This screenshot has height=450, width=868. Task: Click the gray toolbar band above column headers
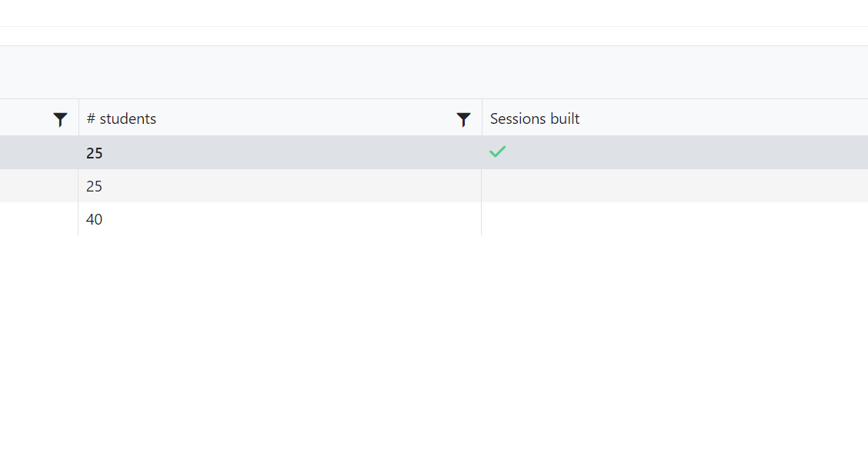[x=434, y=72]
